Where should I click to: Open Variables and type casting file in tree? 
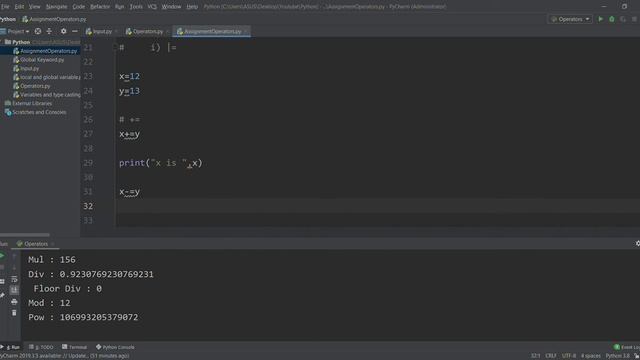pyautogui.click(x=47, y=95)
